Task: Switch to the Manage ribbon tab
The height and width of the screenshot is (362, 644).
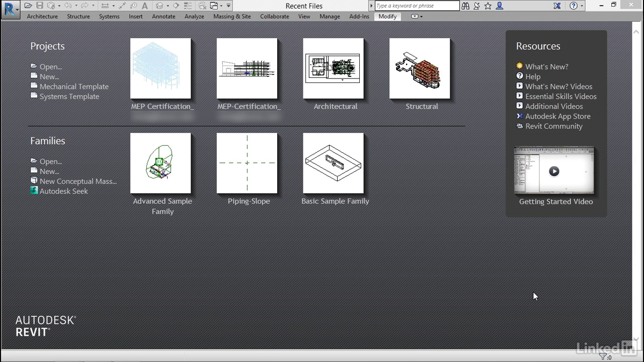Action: pyautogui.click(x=330, y=17)
